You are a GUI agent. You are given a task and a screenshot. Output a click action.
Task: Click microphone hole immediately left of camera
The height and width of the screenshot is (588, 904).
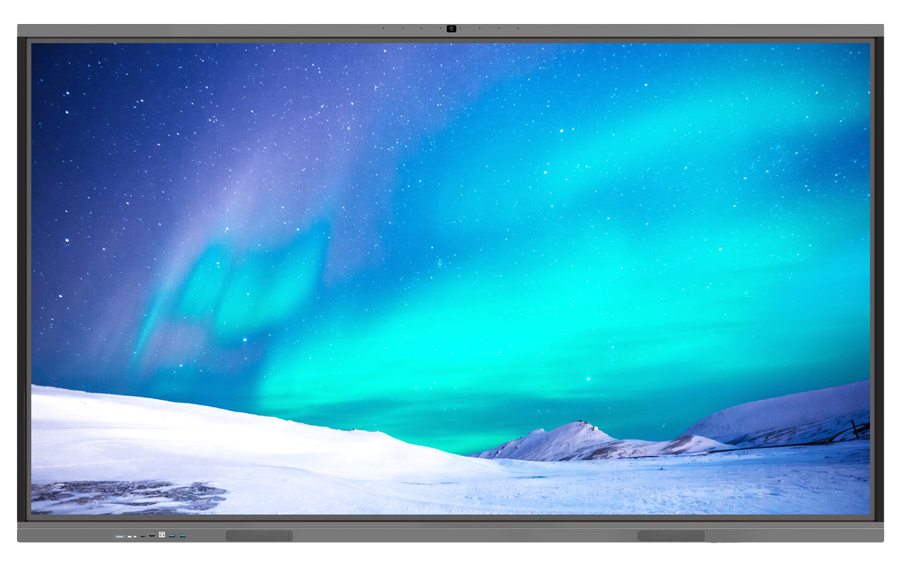click(x=441, y=29)
